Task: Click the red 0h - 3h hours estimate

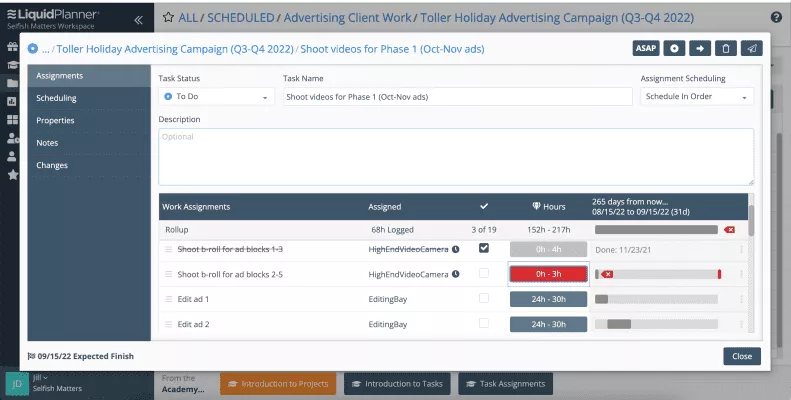Action: pyautogui.click(x=548, y=274)
